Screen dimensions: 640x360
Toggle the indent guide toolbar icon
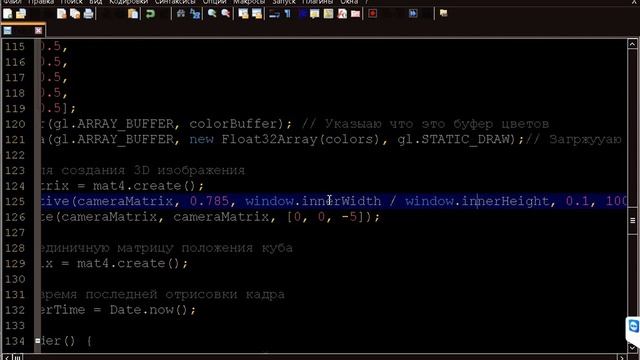(302, 14)
